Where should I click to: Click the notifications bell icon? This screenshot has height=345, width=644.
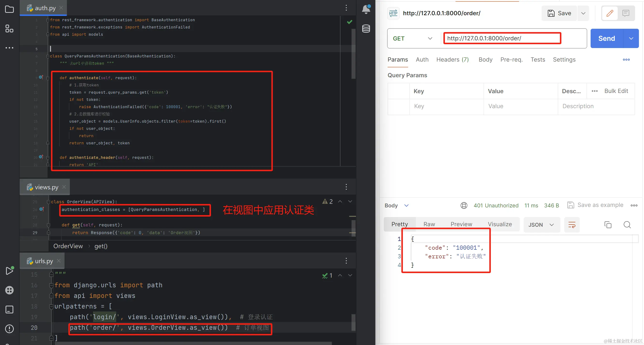tap(366, 9)
